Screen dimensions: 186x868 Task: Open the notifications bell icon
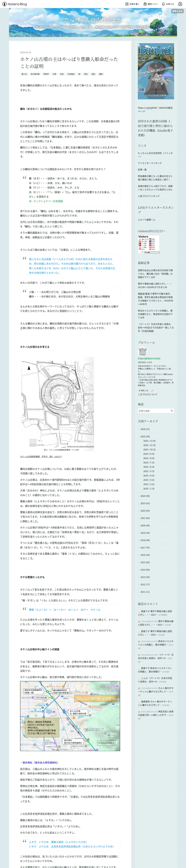click(163, 4)
